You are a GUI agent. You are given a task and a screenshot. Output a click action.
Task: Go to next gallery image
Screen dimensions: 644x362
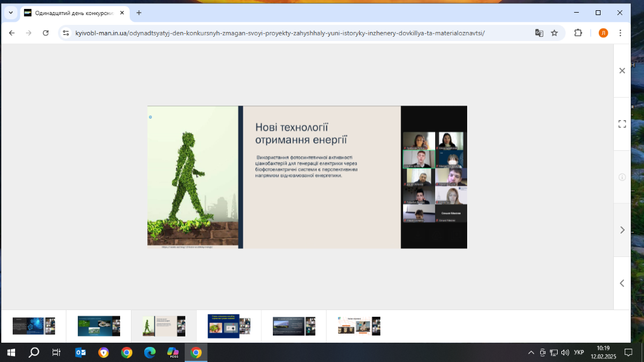pos(622,230)
